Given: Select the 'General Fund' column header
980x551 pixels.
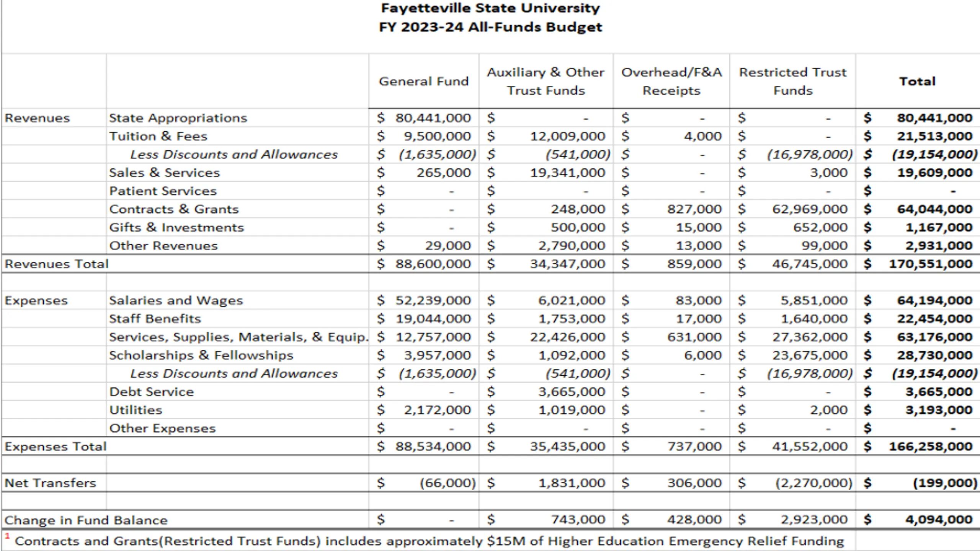Looking at the screenshot, I should click(424, 81).
